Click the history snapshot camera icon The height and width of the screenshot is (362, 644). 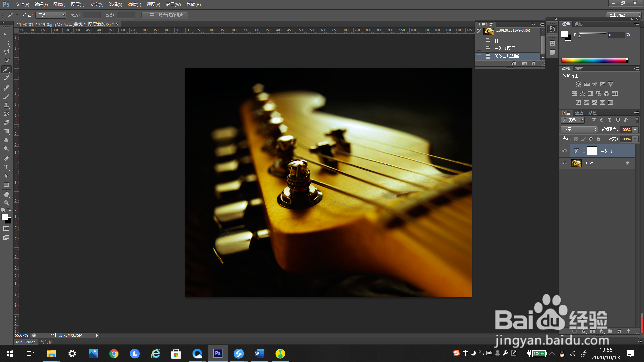(x=524, y=64)
